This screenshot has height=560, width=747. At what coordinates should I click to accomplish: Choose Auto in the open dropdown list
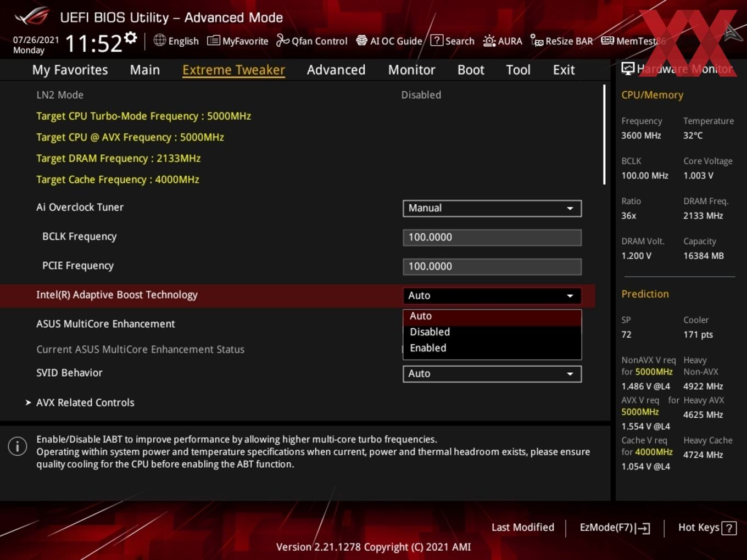492,316
